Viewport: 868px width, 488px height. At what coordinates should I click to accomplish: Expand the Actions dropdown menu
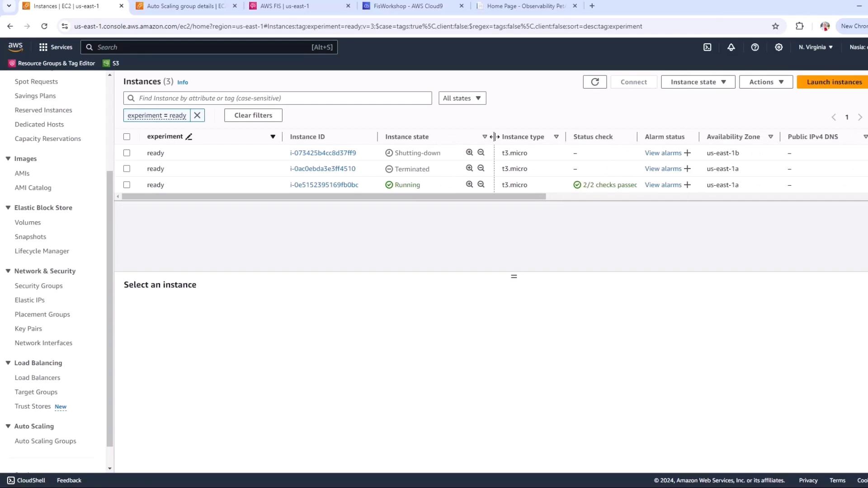(766, 82)
